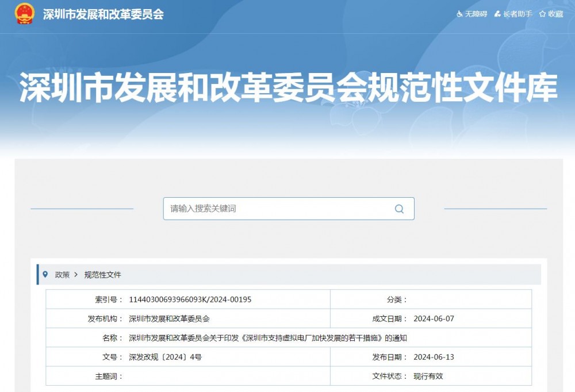The image size is (575, 392).
Task: Click the document name about 虚拟电厂 measures
Action: point(267,338)
